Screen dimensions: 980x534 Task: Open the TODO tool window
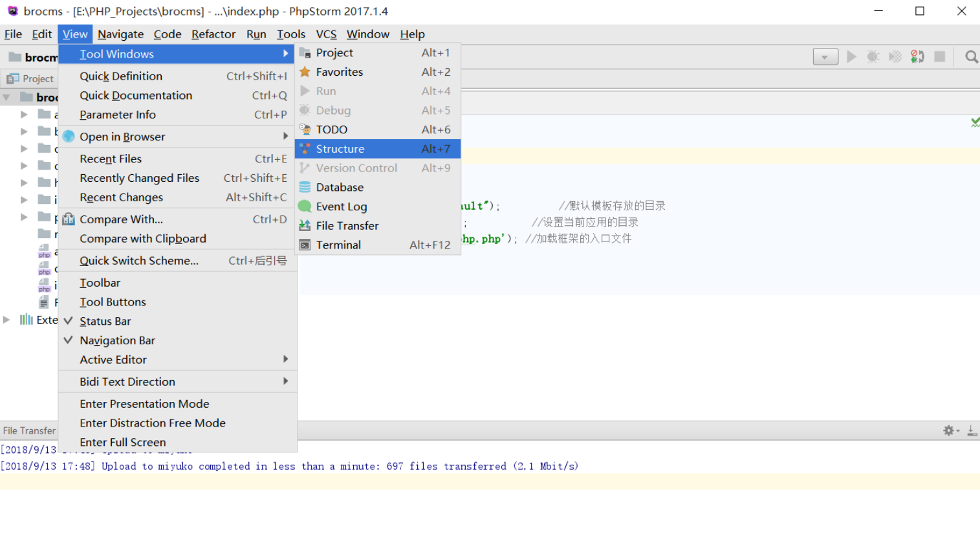pos(378,129)
